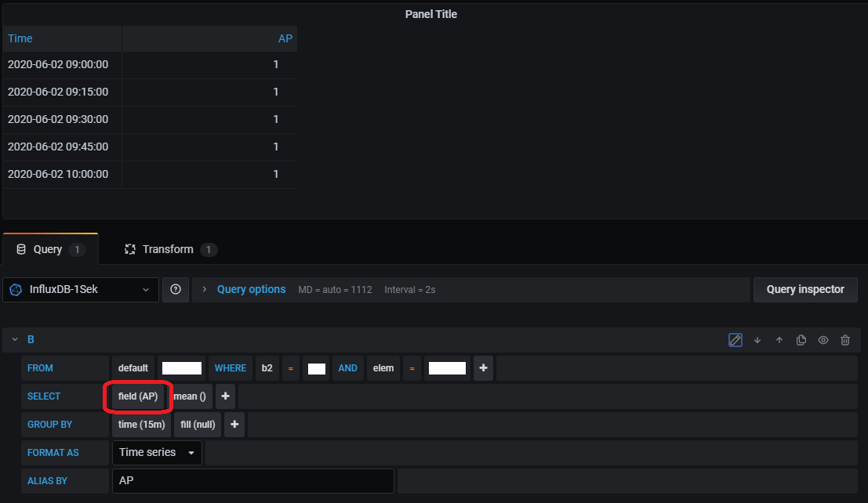
Task: Open the Query inspector
Action: coord(804,289)
